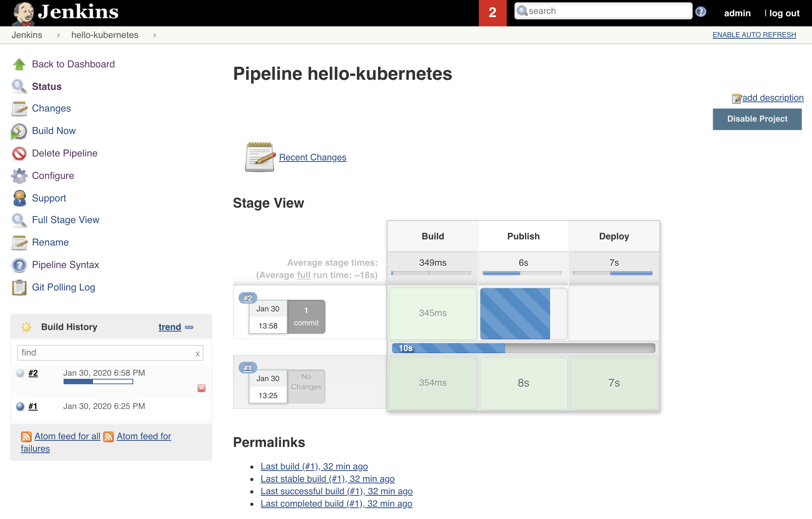The width and height of the screenshot is (812, 519).
Task: Open the Recent Changes link
Action: pos(313,157)
